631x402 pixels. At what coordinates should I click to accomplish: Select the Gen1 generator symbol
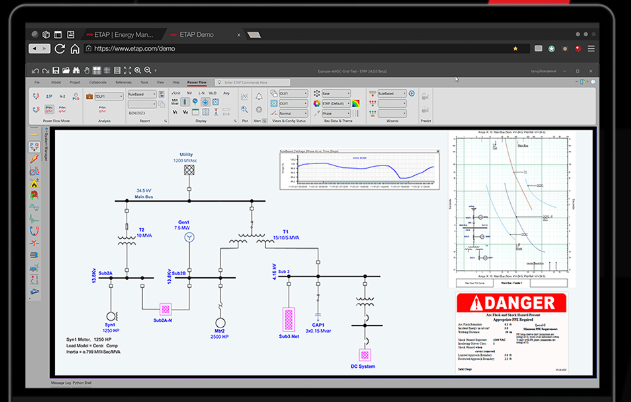(x=189, y=237)
